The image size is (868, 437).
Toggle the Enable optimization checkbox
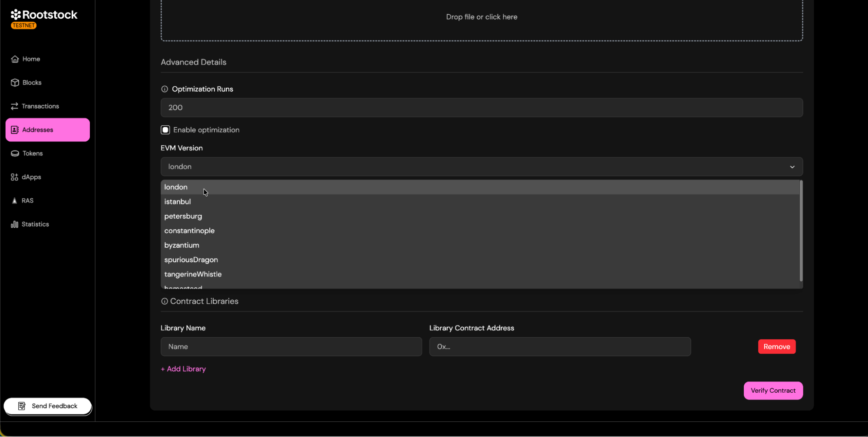tap(165, 130)
